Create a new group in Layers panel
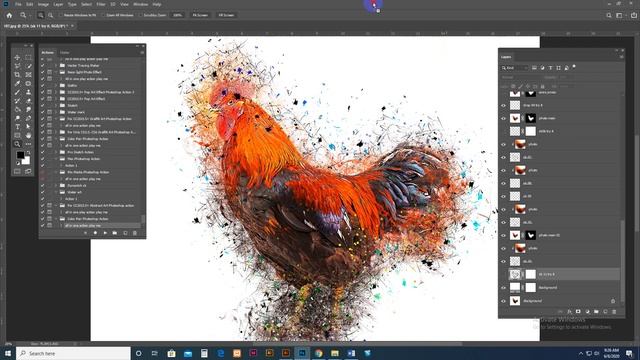The height and width of the screenshot is (360, 640). (x=596, y=311)
